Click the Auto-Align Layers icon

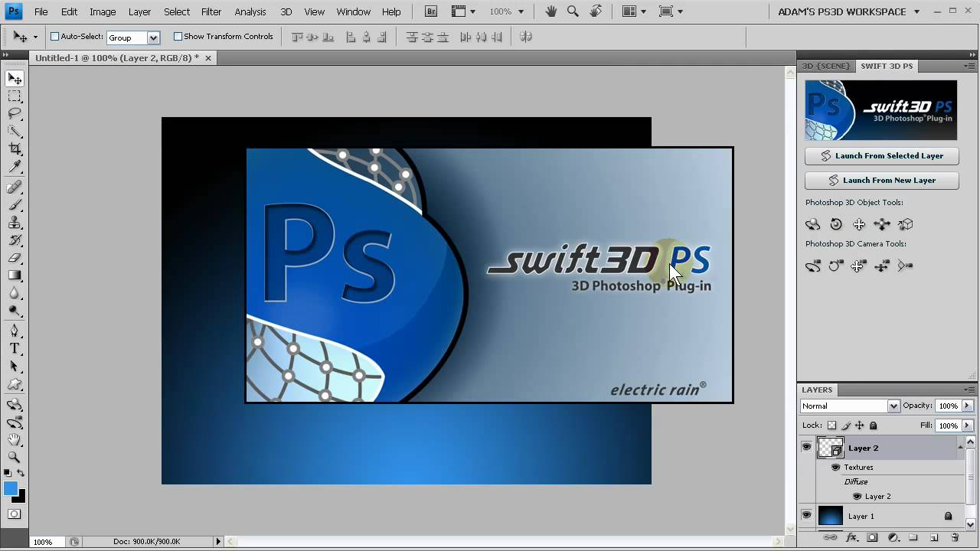(526, 37)
